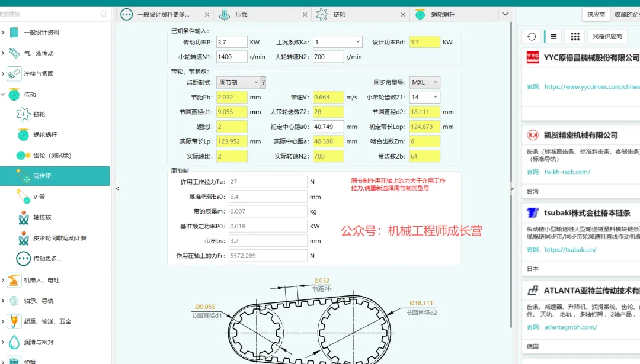Close the 链轮 tab
The image size is (640, 364).
coord(403,15)
